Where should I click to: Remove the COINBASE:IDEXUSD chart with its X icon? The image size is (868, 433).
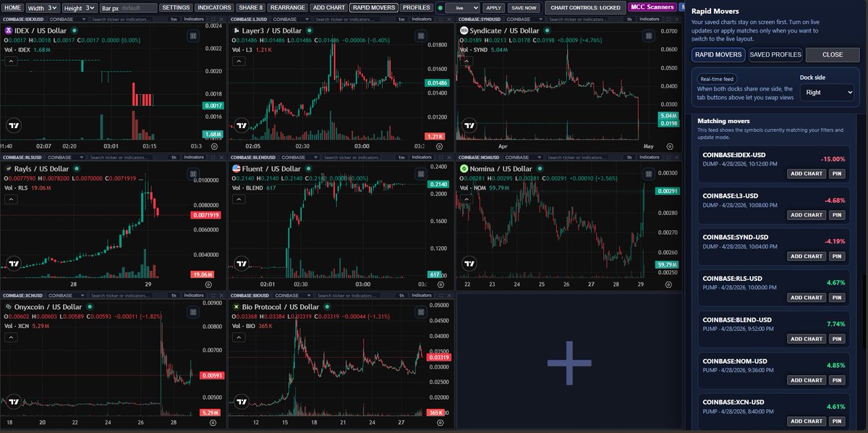pos(221,18)
